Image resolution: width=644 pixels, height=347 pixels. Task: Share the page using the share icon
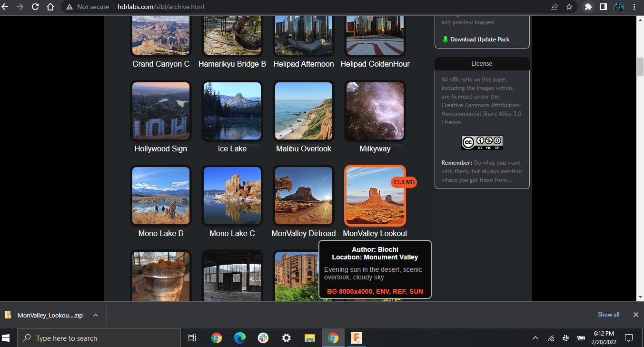pyautogui.click(x=554, y=7)
